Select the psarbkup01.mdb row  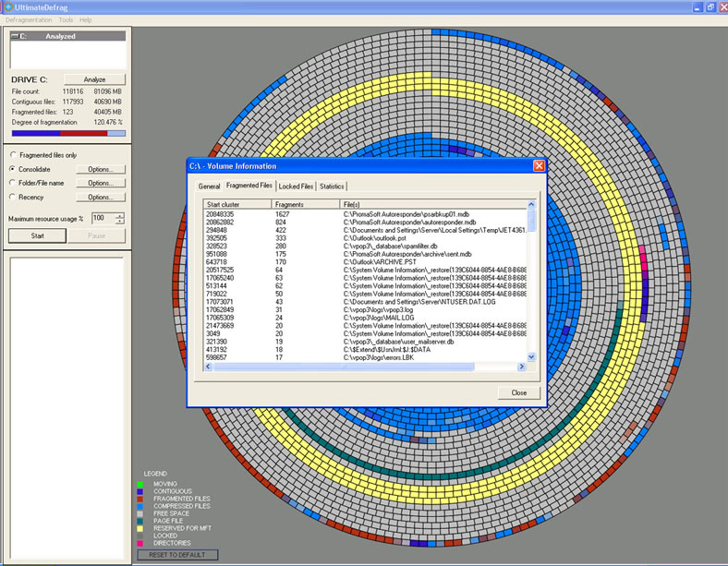(366, 214)
